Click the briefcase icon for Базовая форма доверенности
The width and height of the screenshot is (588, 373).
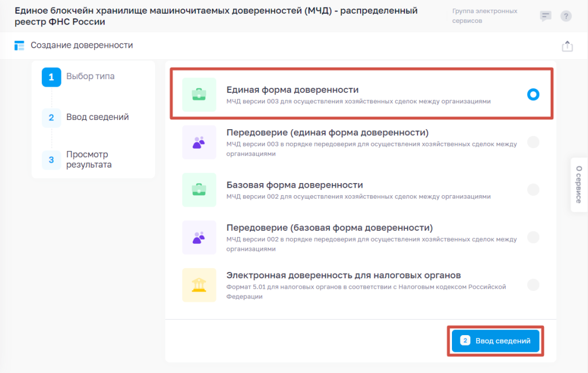pyautogui.click(x=199, y=190)
